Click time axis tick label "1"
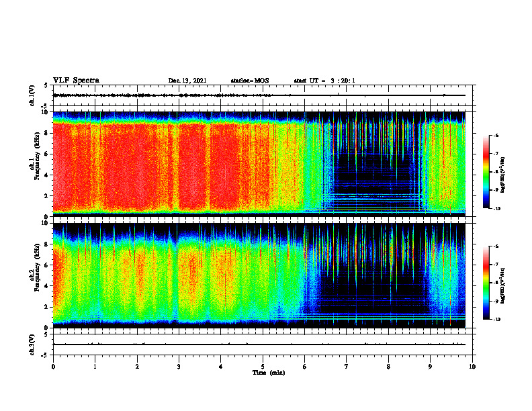Screen dimensions: 532x411 point(95,367)
